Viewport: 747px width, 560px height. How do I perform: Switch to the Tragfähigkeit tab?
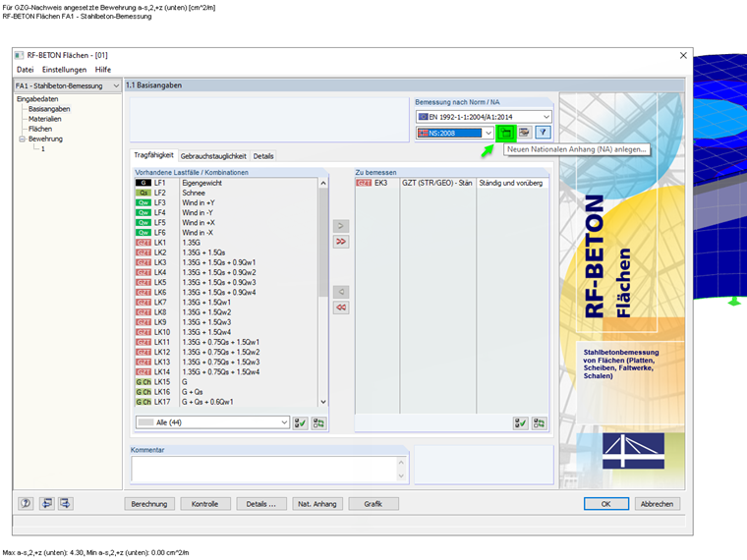[154, 155]
